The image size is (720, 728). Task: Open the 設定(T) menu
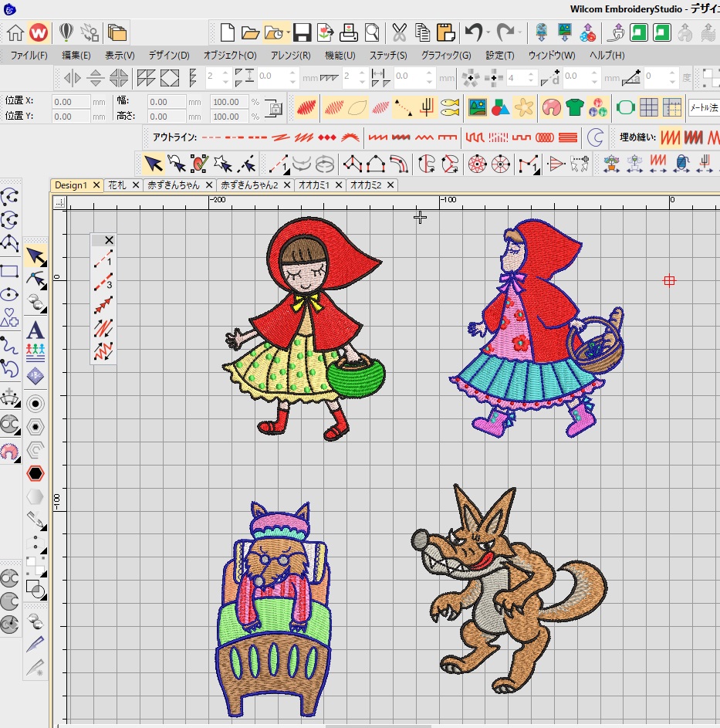tap(500, 56)
